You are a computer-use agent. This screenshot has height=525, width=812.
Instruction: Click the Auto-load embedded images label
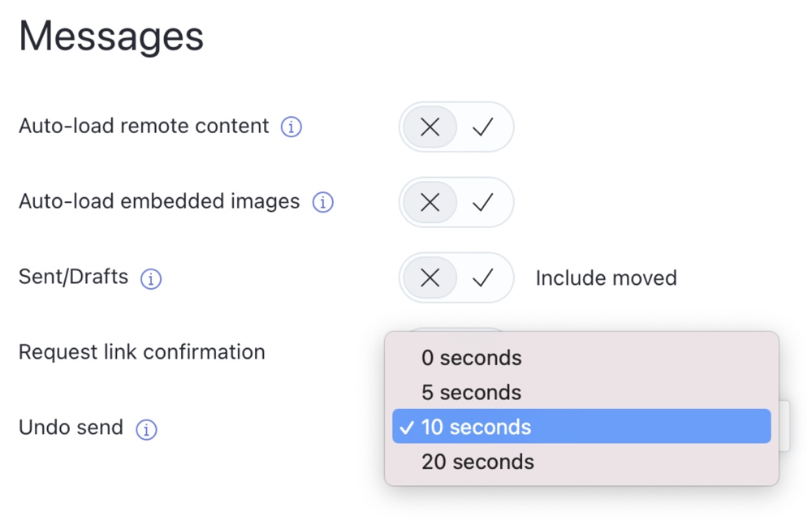(x=159, y=201)
